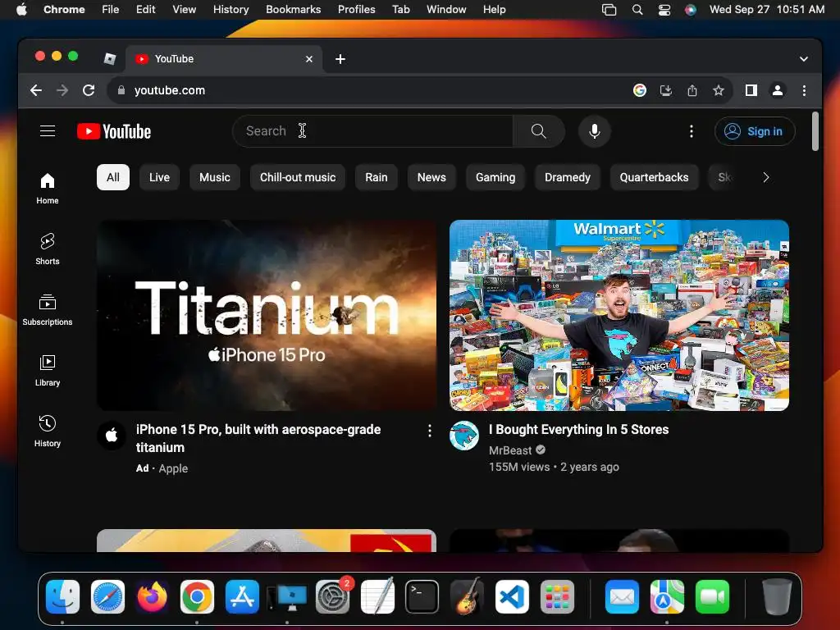Click the share page icon in address bar

(692, 90)
